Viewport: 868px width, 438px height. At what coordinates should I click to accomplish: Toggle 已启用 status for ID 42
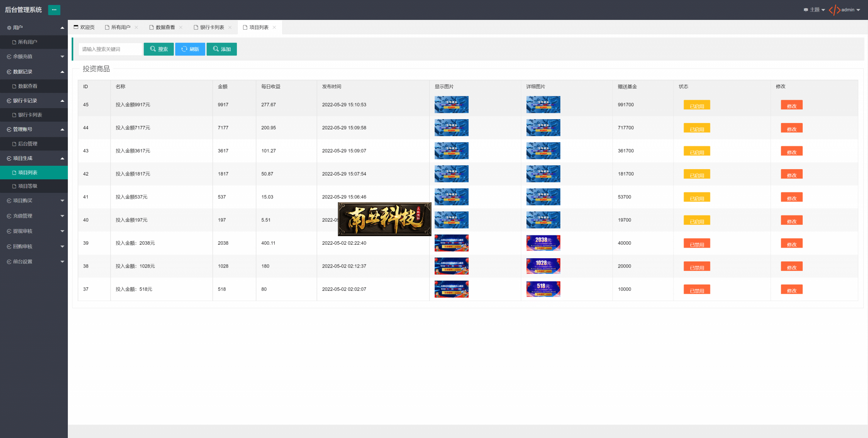[697, 174]
